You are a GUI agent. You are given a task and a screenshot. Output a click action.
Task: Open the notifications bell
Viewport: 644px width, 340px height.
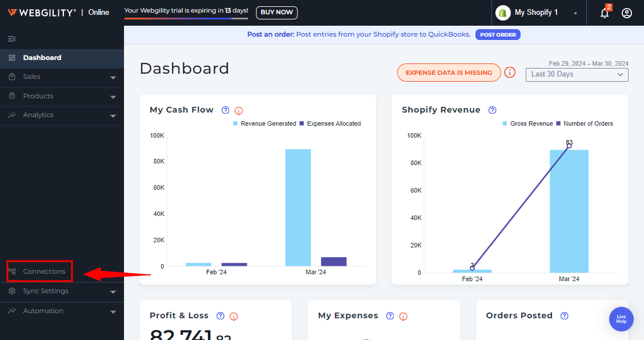point(605,13)
